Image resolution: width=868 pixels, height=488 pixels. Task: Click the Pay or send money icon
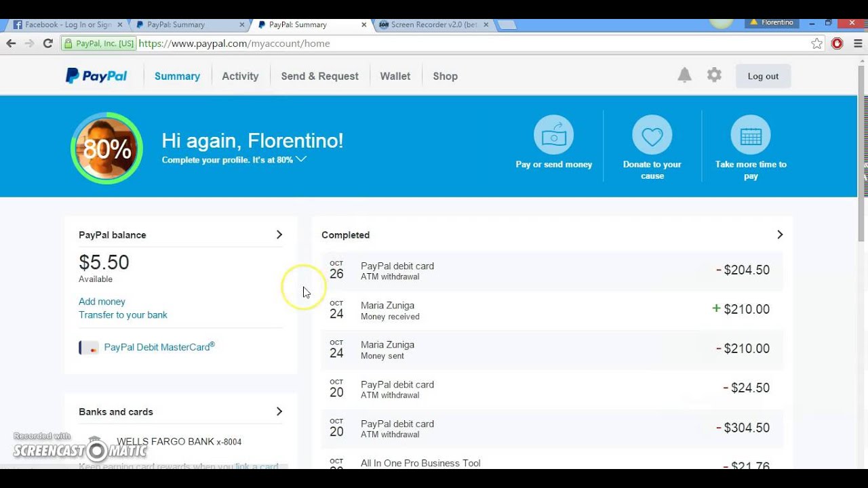(x=554, y=135)
